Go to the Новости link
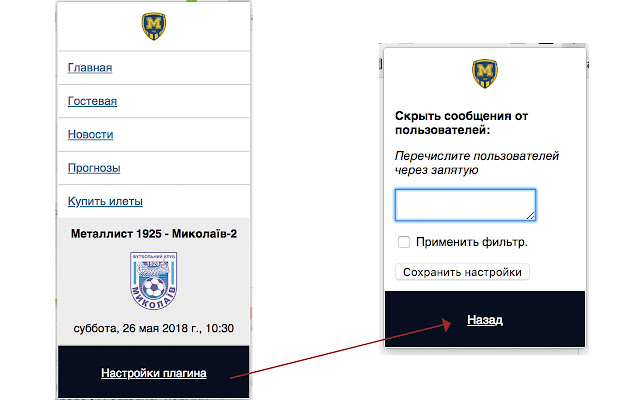Viewport: 640px width, 400px height. coord(91,135)
